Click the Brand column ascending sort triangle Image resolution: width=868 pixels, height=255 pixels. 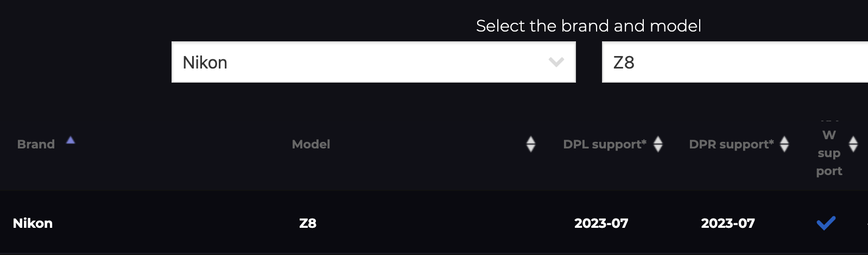[71, 140]
